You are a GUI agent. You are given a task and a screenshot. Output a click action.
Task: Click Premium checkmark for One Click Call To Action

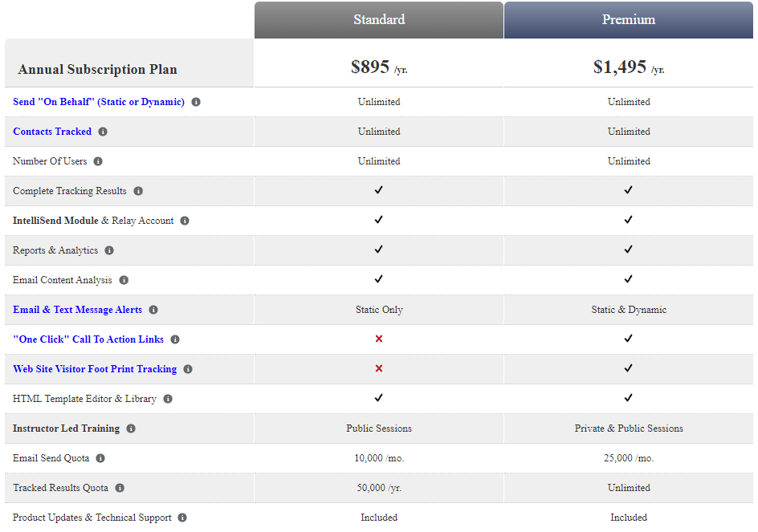tap(629, 339)
